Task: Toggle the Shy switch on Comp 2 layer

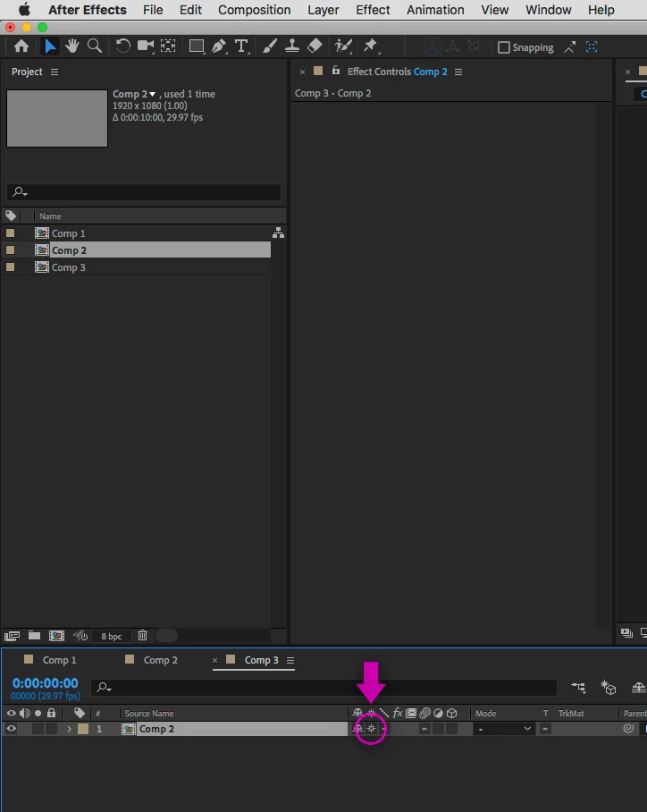Action: pos(357,729)
